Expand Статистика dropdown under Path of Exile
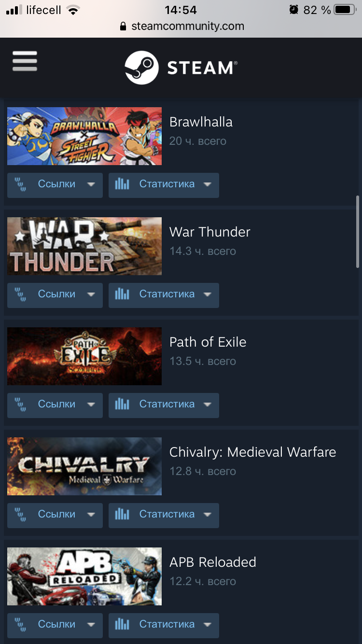Image resolution: width=362 pixels, height=644 pixels. tap(164, 406)
